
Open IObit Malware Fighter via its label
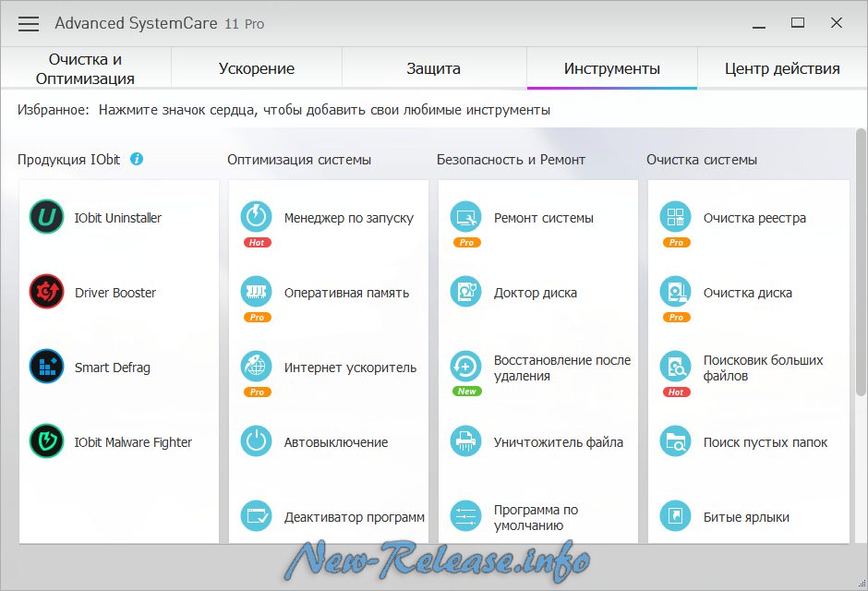tap(133, 442)
